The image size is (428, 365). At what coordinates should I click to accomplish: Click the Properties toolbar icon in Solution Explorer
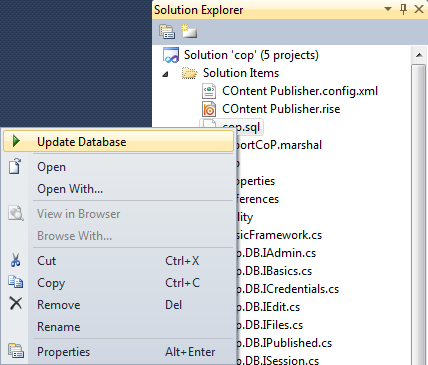pos(167,32)
